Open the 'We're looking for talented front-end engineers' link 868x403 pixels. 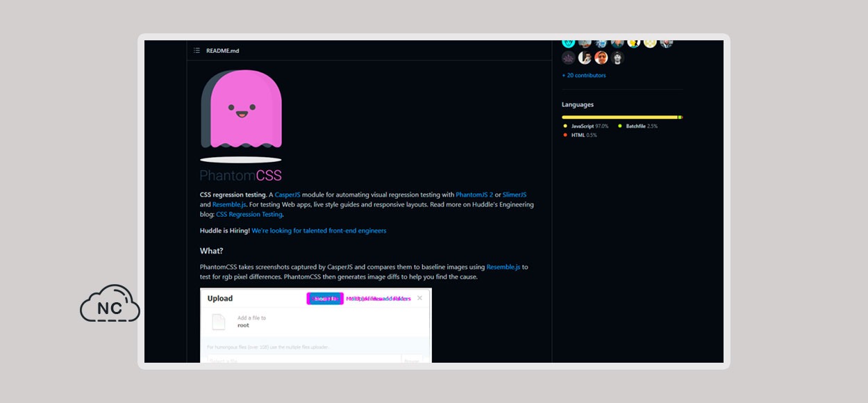coord(319,231)
